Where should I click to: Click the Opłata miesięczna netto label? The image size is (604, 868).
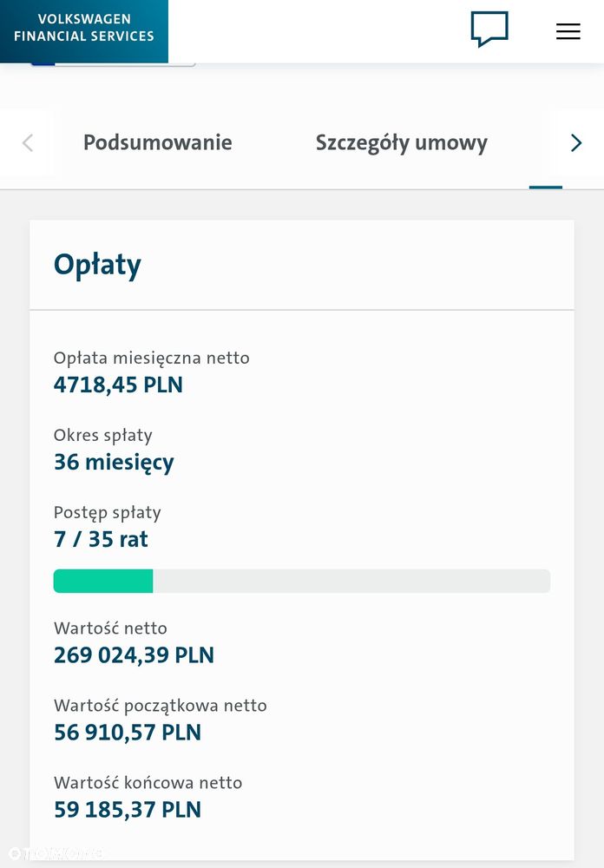(x=152, y=358)
